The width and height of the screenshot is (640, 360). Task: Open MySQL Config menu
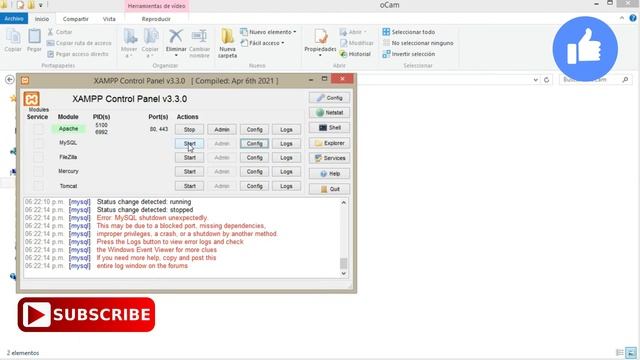254,144
